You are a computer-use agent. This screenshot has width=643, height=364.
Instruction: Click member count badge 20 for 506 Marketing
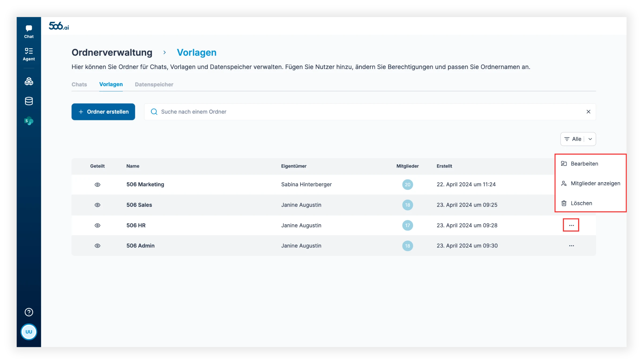(x=408, y=184)
